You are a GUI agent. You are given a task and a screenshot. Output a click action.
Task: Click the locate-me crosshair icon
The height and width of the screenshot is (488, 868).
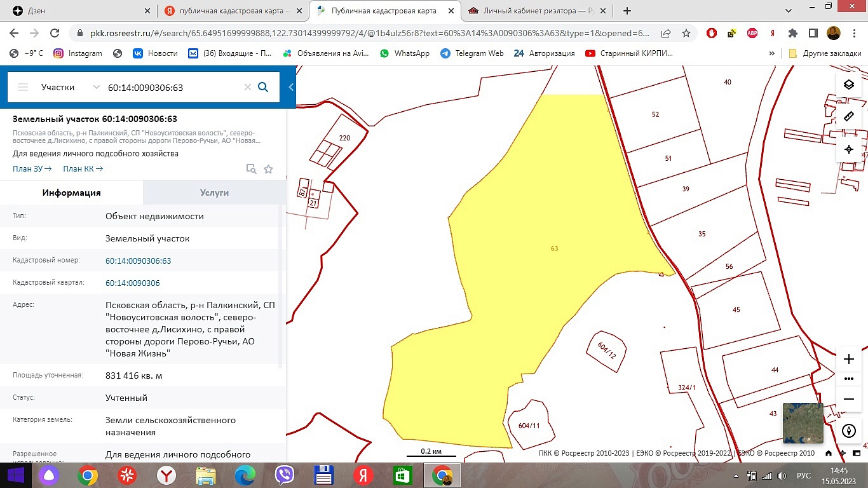[x=848, y=149]
